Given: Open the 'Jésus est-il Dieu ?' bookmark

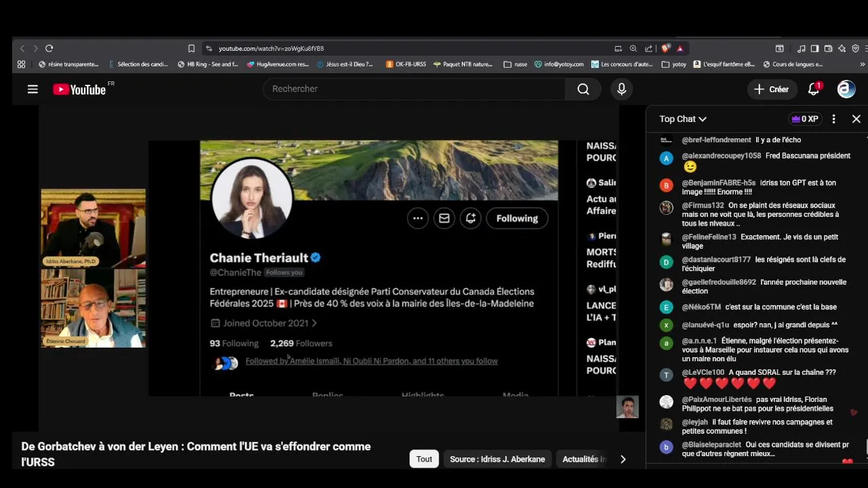Looking at the screenshot, I should point(345,64).
